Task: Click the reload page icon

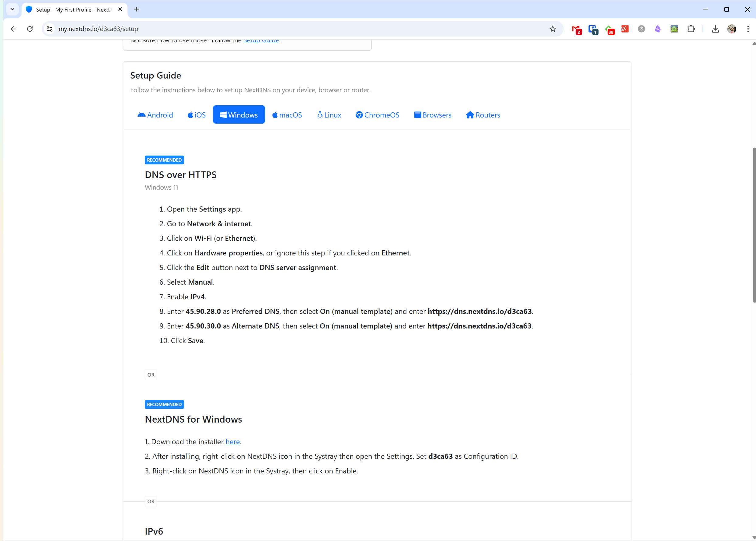Action: 30,29
